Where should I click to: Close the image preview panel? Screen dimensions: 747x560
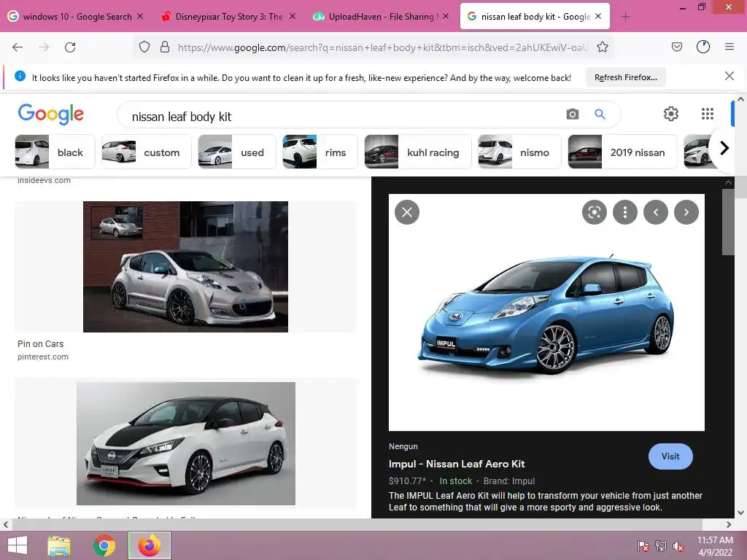407,212
